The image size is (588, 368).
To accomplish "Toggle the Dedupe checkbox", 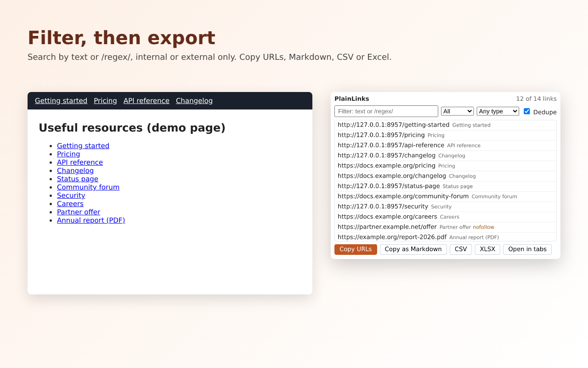I will click(527, 111).
